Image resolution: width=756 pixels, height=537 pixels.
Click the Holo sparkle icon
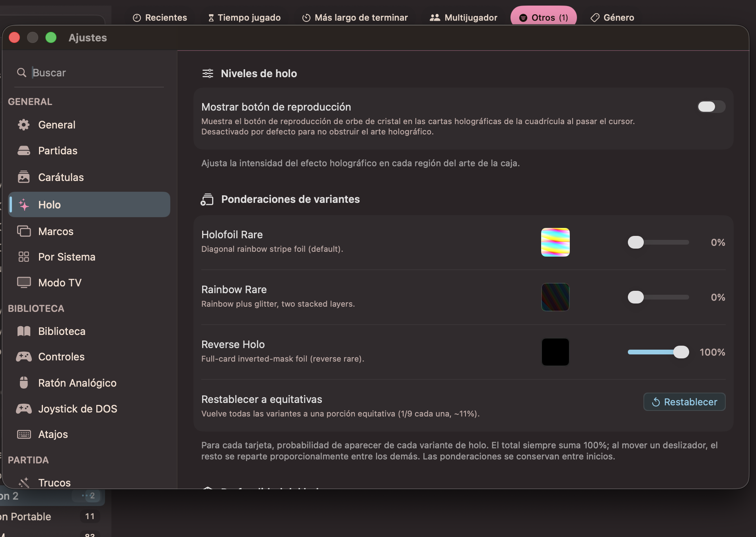(x=23, y=205)
